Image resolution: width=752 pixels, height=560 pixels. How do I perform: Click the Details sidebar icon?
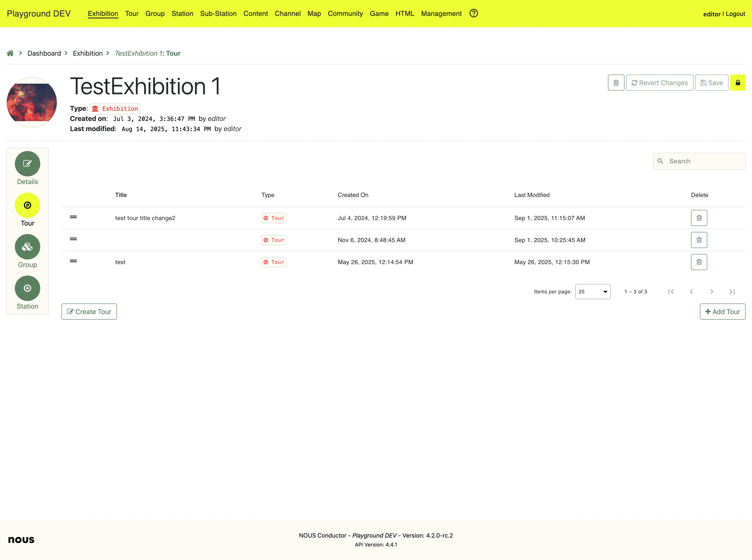tap(28, 164)
